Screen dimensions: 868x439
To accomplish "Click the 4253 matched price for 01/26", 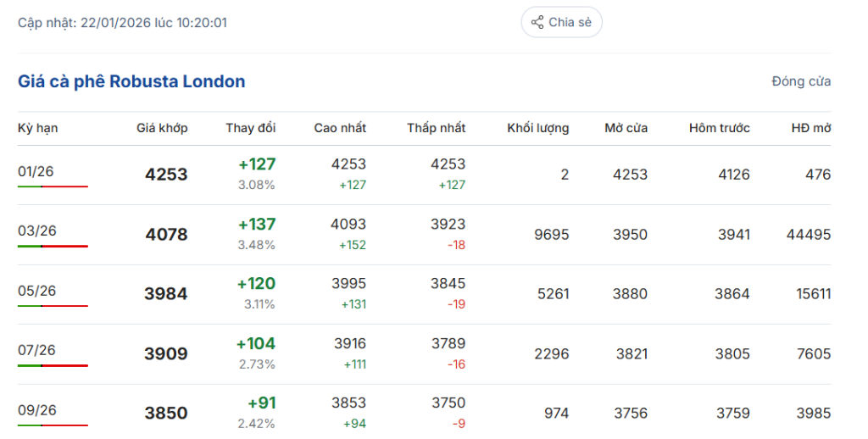I will pos(166,175).
